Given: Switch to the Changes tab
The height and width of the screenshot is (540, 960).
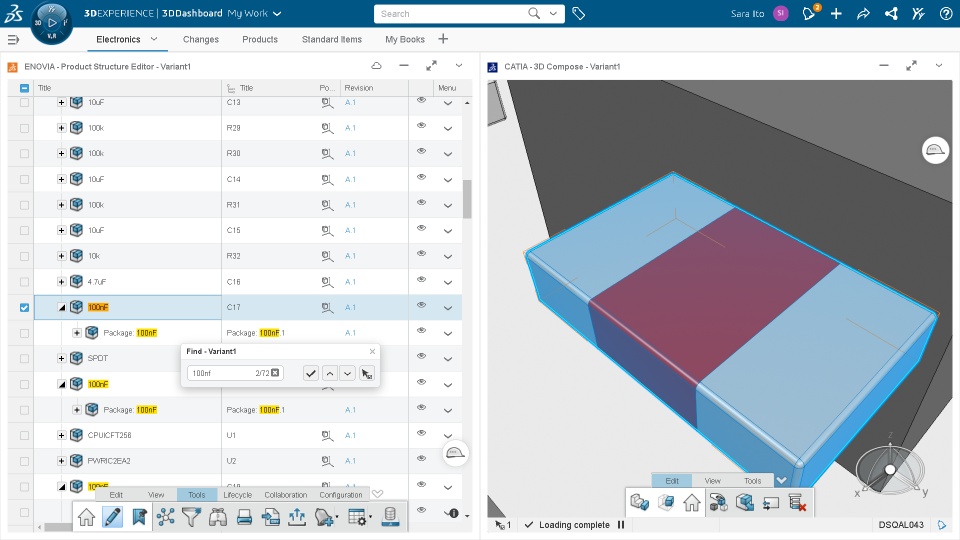Looking at the screenshot, I should click(x=201, y=39).
